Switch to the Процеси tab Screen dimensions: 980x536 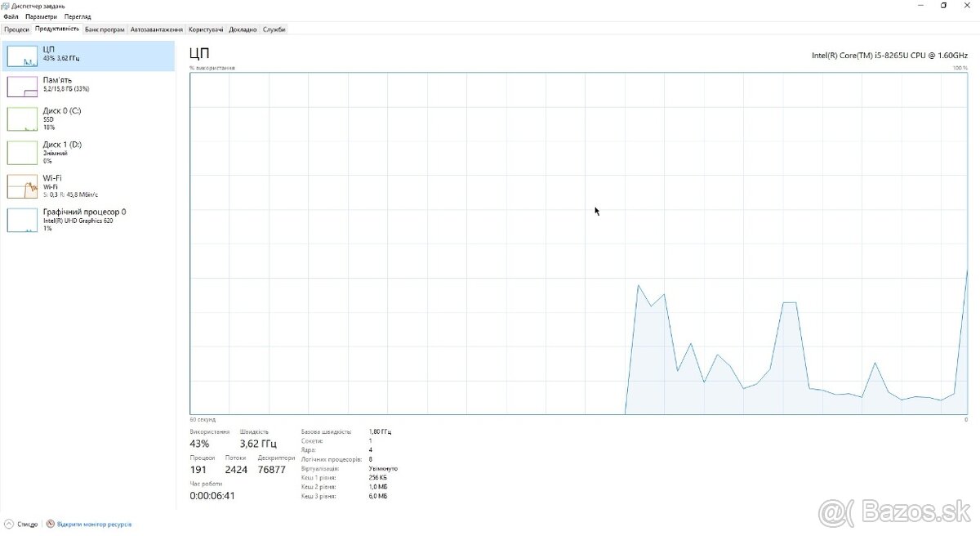pyautogui.click(x=16, y=29)
